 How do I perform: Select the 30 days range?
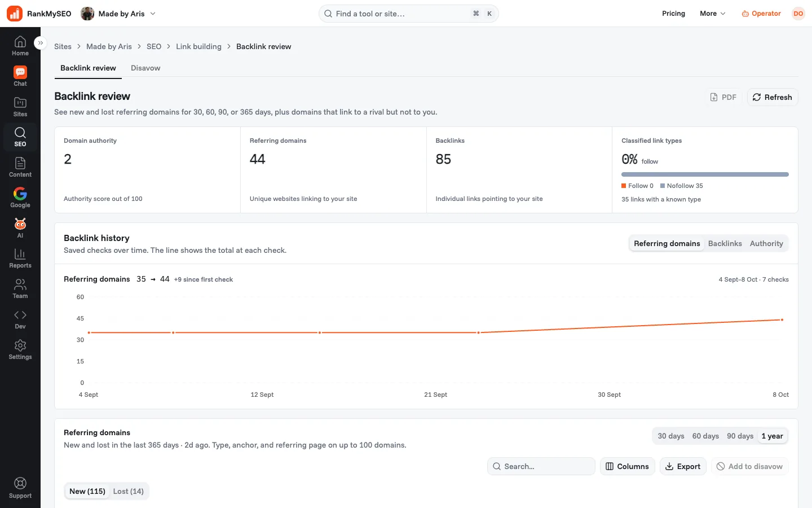pyautogui.click(x=671, y=436)
